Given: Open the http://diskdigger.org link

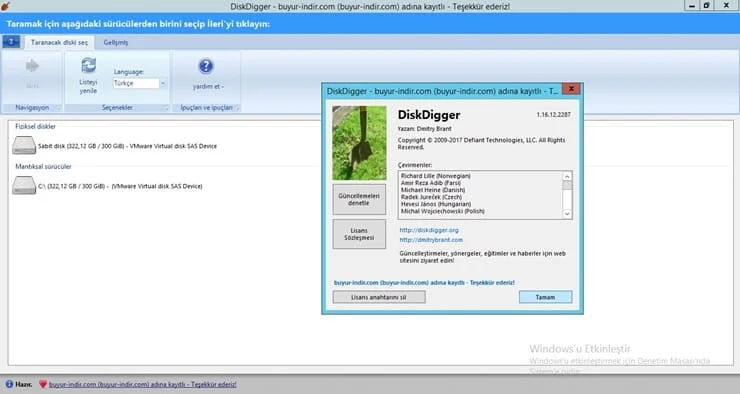Looking at the screenshot, I should [429, 230].
